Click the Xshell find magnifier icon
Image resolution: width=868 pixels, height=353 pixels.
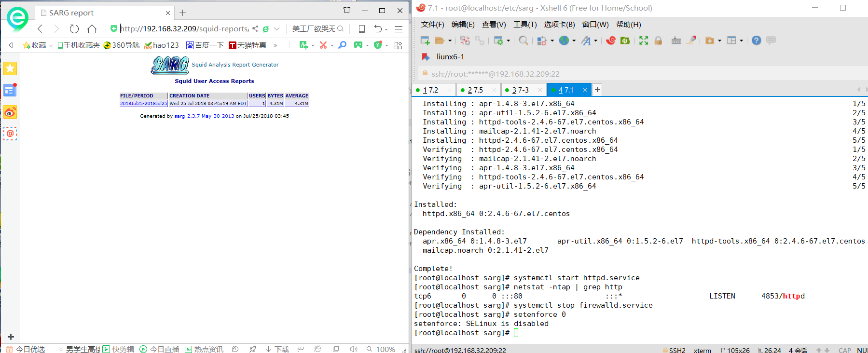pyautogui.click(x=523, y=41)
